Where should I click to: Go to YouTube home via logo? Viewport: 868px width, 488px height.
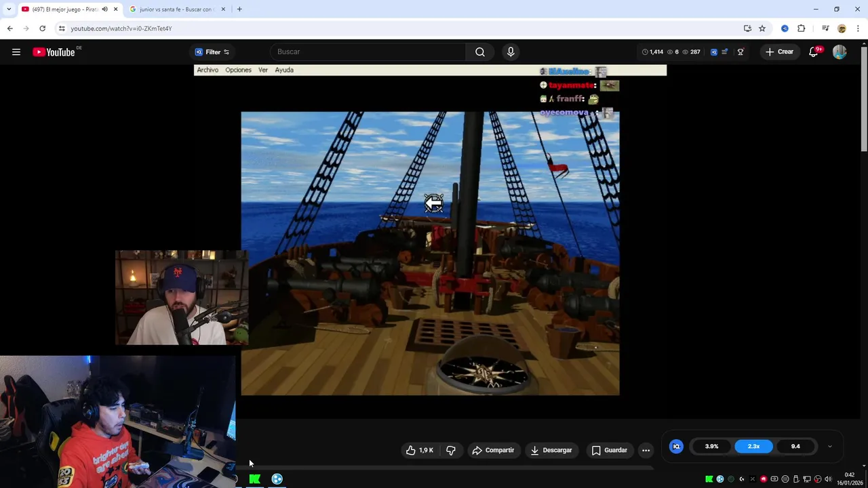point(54,52)
